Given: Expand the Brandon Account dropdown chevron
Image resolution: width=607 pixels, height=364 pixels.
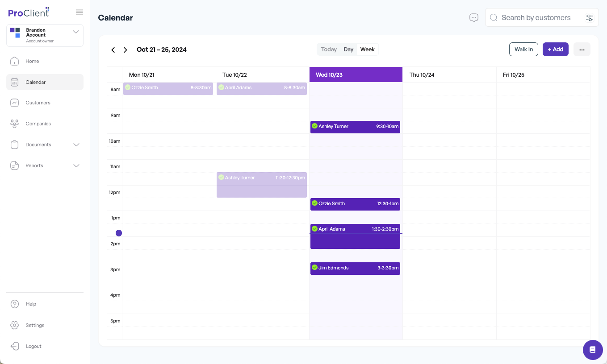Looking at the screenshot, I should pyautogui.click(x=76, y=32).
